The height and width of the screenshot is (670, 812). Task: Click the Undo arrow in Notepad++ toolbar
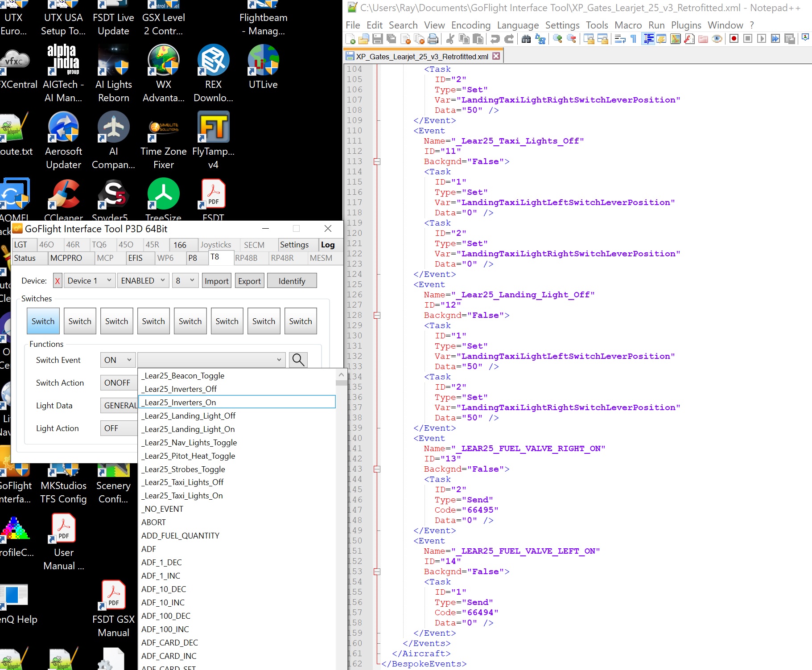point(495,39)
